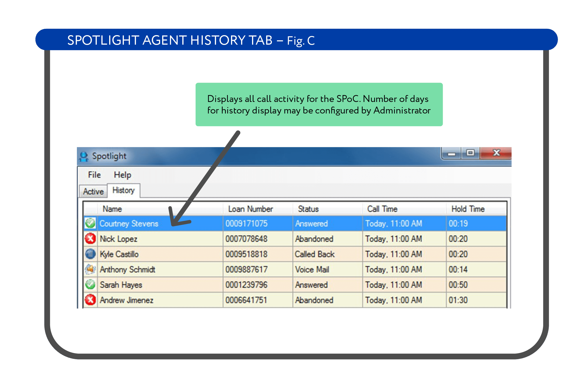The height and width of the screenshot is (392, 583).
Task: Click the blue callback icon beside Kyle Castillo
Action: coord(90,254)
